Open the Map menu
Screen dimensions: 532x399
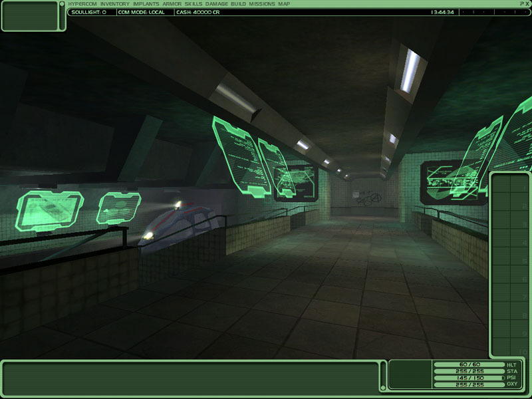click(x=284, y=4)
